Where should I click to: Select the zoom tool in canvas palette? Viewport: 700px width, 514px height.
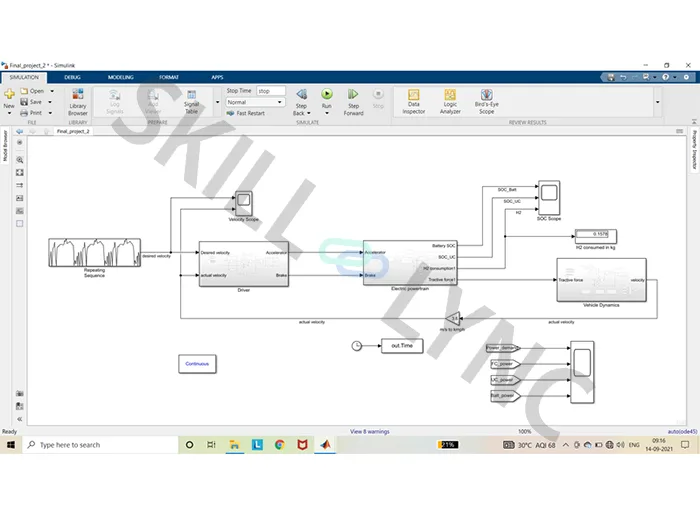pos(20,160)
